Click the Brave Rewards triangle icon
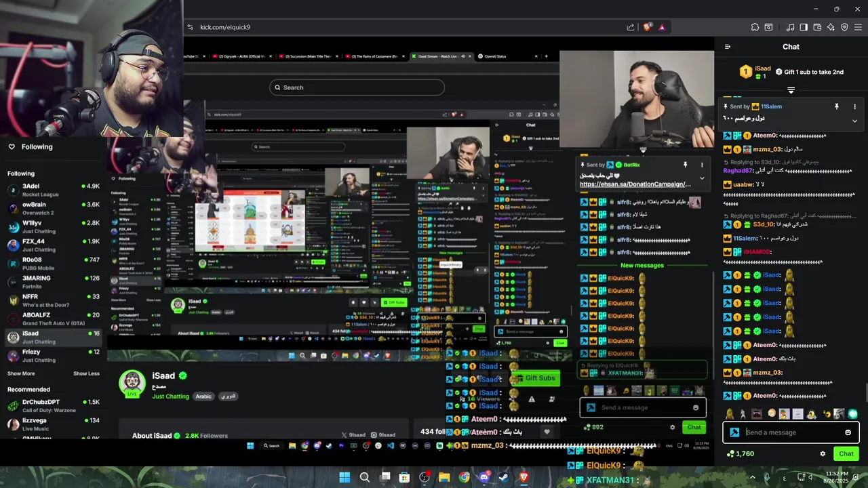Viewport: 868px width, 488px height. pos(662,27)
